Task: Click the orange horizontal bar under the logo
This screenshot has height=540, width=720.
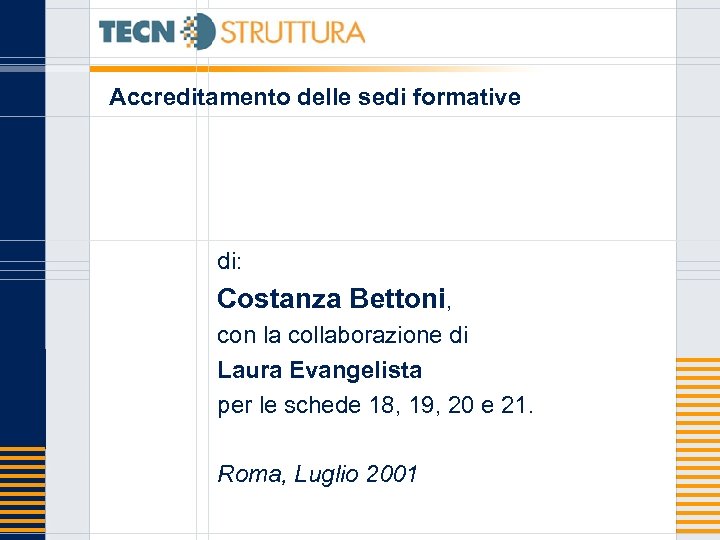Action: coord(300,69)
